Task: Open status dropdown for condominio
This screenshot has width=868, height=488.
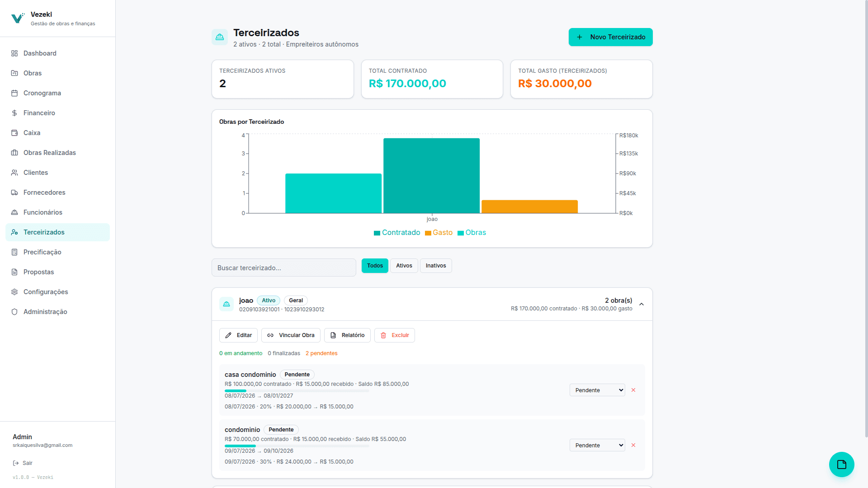Action: click(597, 445)
